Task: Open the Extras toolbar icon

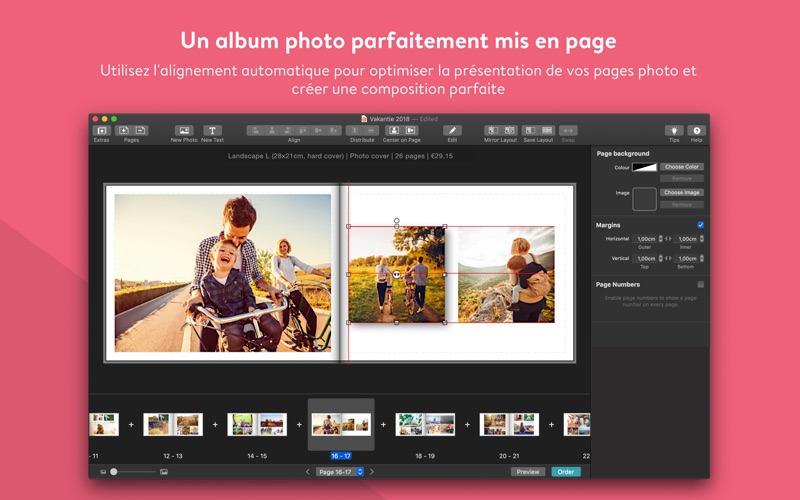Action: coord(102,131)
